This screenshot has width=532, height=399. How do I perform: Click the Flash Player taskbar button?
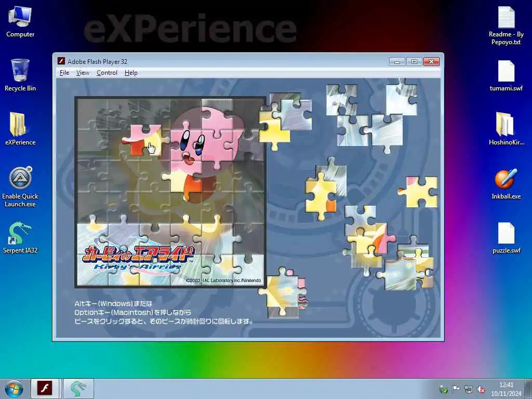pyautogui.click(x=45, y=389)
